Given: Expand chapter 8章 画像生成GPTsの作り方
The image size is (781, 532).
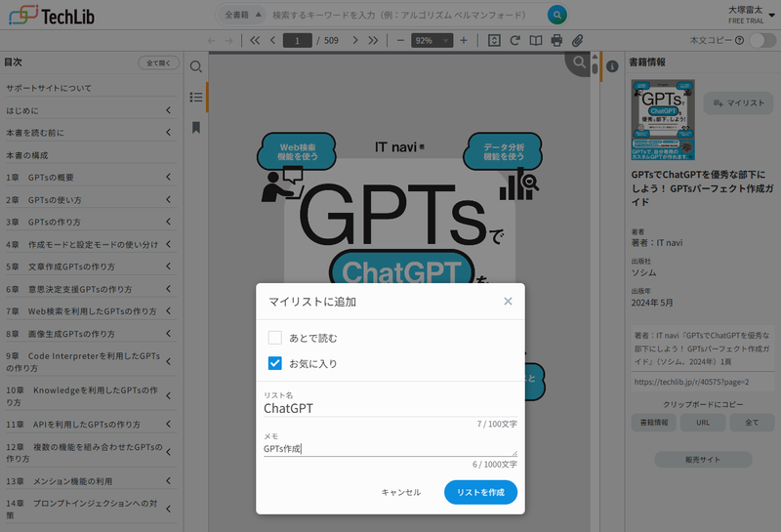Looking at the screenshot, I should tap(168, 333).
